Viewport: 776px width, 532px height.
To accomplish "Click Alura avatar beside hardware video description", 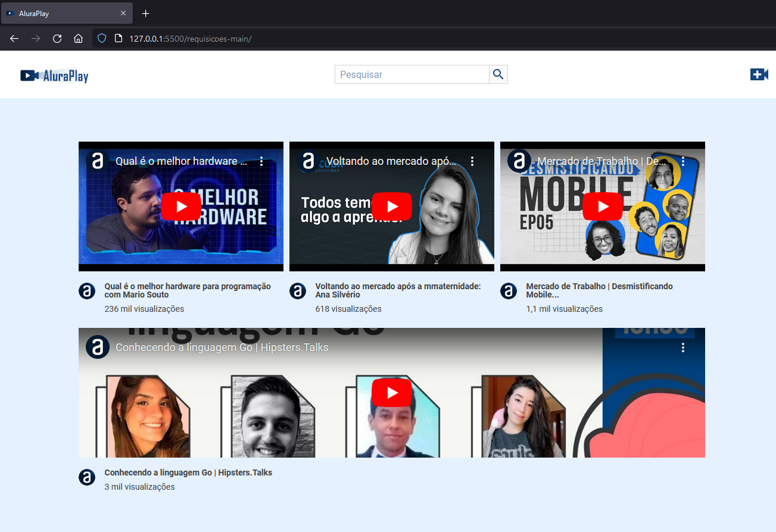I will [x=87, y=291].
